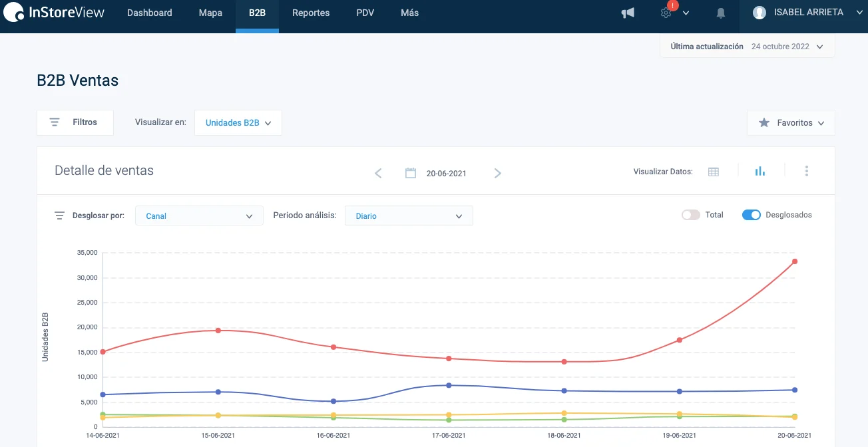Expand the Favoritos dropdown

pos(791,123)
